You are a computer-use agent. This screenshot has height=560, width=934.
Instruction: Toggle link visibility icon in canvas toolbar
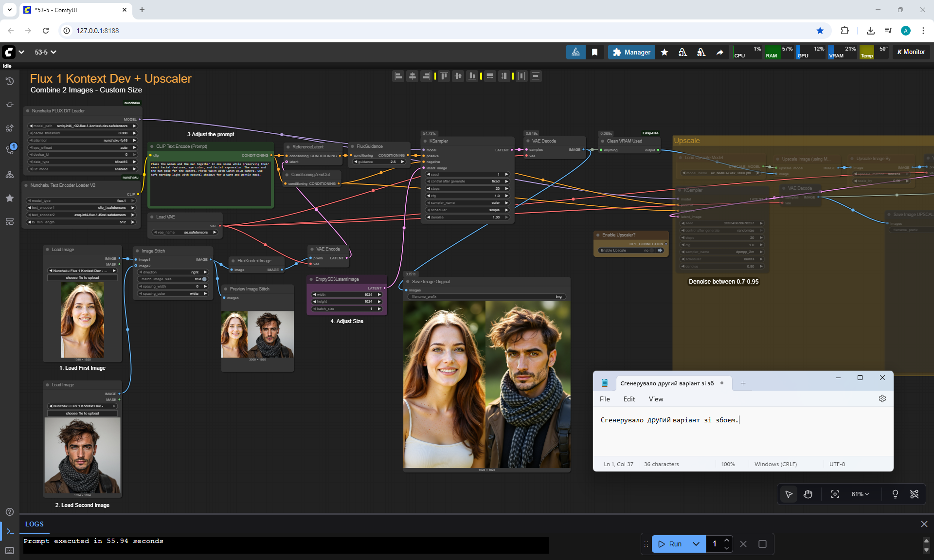[x=915, y=494]
